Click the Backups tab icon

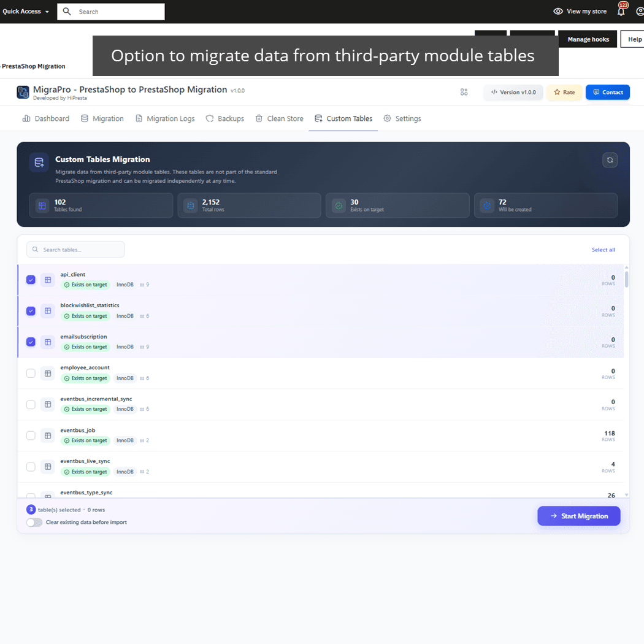(x=210, y=118)
